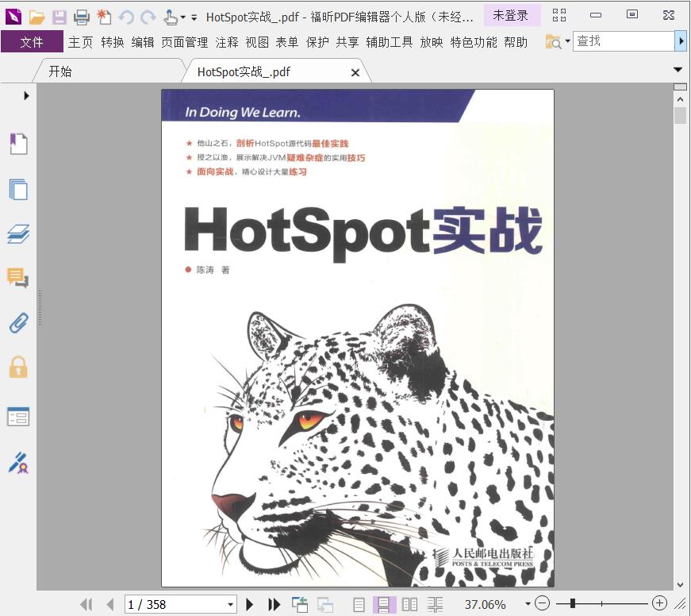Switch to single page view
691x616 pixels.
pyautogui.click(x=359, y=605)
